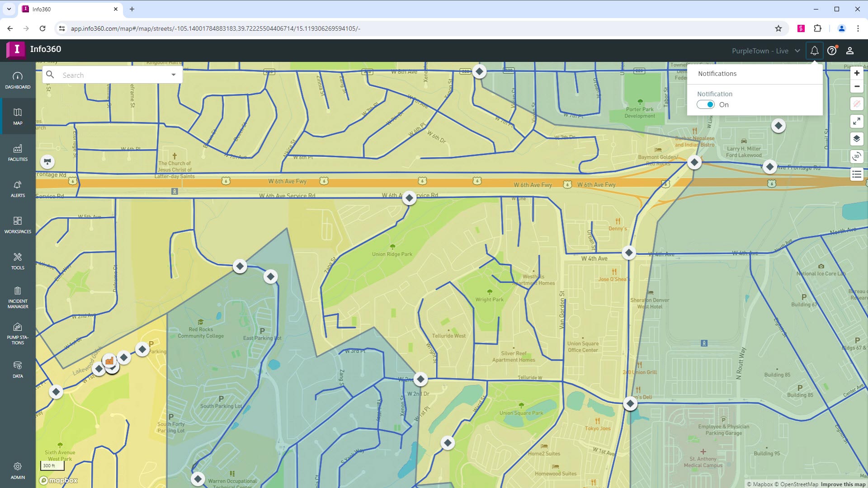Click the Improve this map link
This screenshot has width=868, height=488.
coord(843,484)
